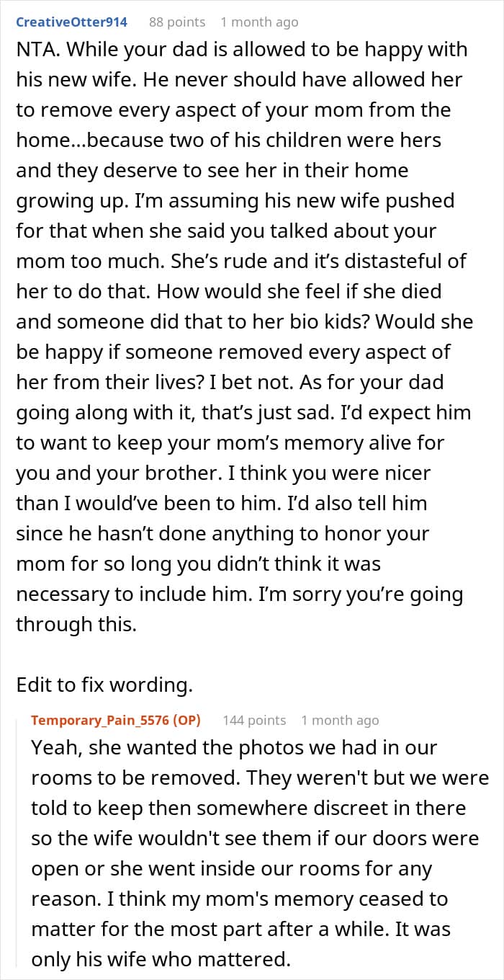Click the "Edit to fix wording." line
504x980 pixels.
(104, 685)
